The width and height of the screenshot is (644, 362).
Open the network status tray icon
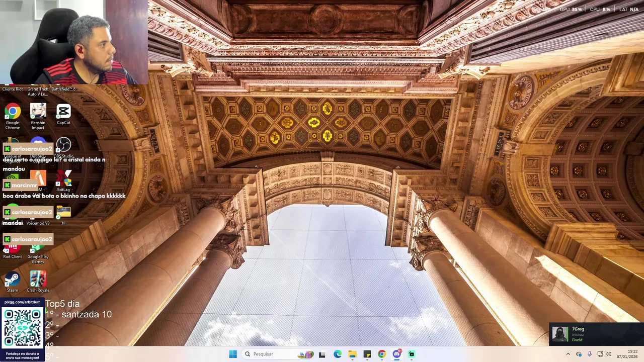tap(600, 354)
